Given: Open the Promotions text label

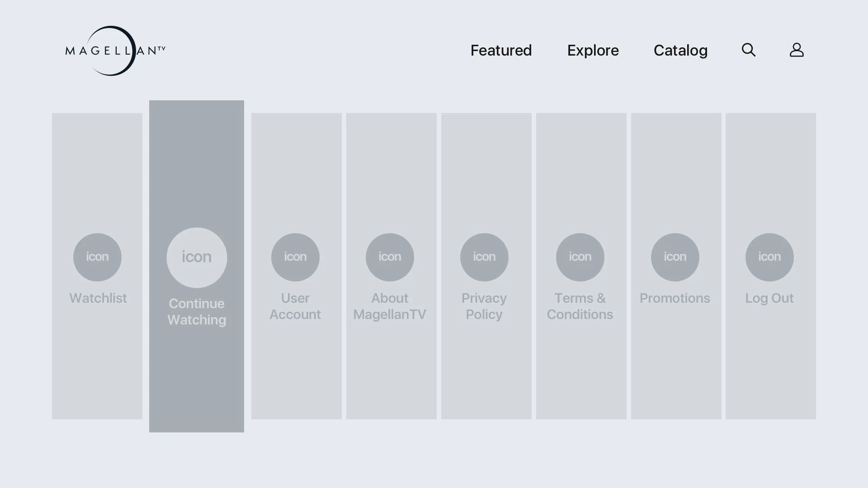Looking at the screenshot, I should pos(675,298).
